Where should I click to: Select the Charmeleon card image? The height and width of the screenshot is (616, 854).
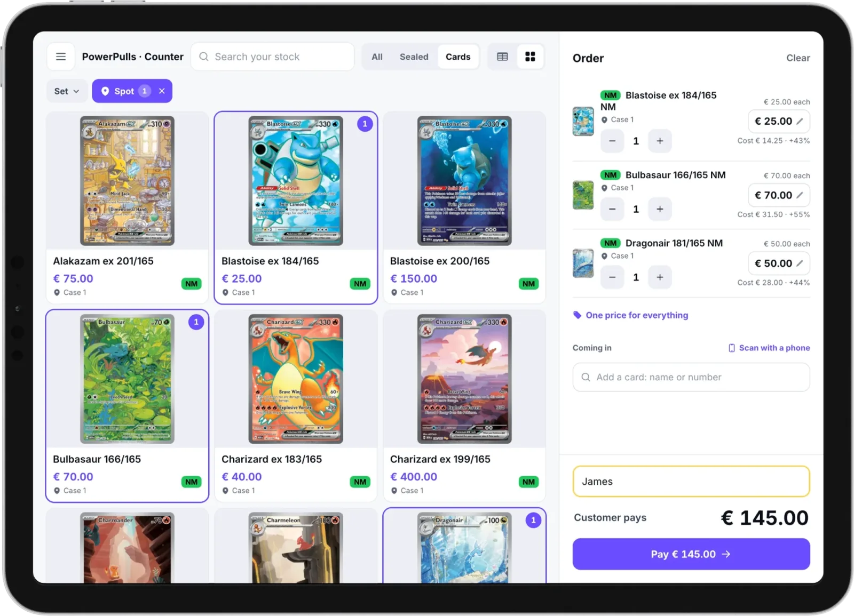[x=296, y=548]
